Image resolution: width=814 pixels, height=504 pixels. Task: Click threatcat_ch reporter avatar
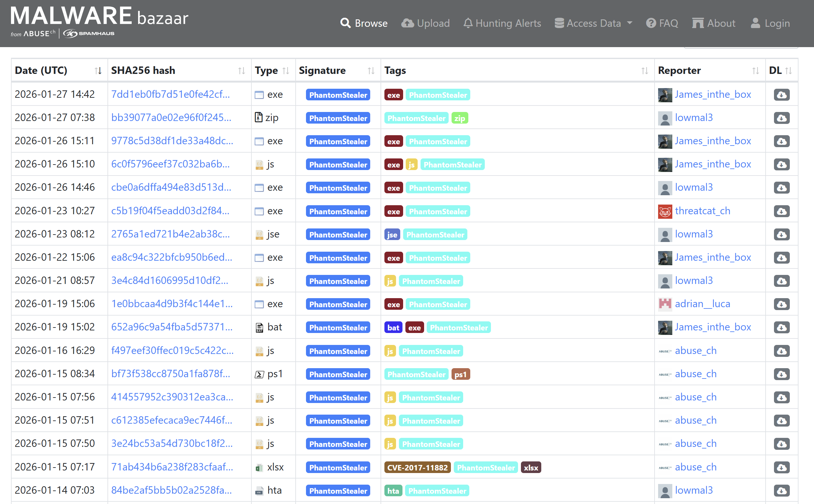point(665,211)
